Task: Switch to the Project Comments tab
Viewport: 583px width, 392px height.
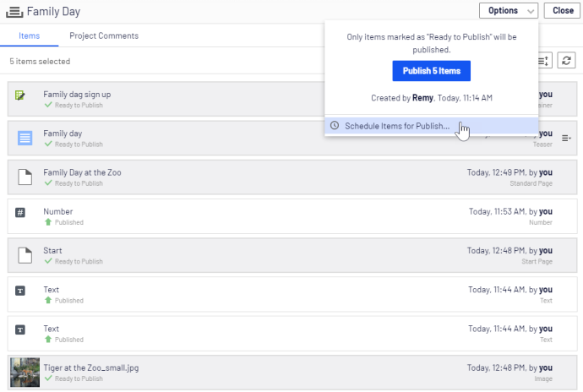Action: coord(104,35)
